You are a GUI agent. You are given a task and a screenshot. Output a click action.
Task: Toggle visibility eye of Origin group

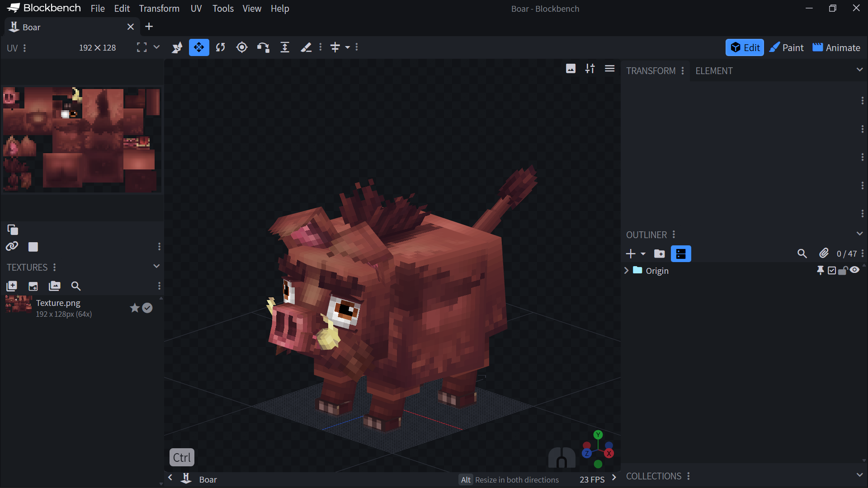[x=854, y=270]
